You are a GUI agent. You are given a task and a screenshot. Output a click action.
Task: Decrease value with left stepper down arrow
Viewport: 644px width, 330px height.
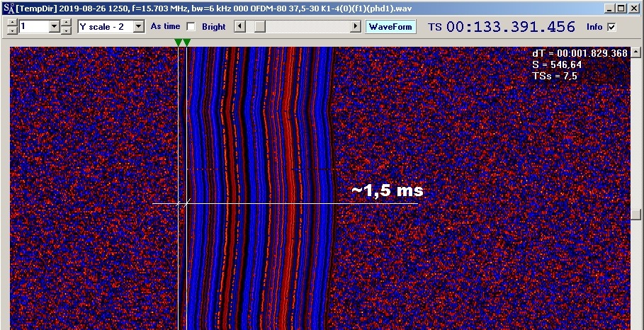(x=12, y=30)
